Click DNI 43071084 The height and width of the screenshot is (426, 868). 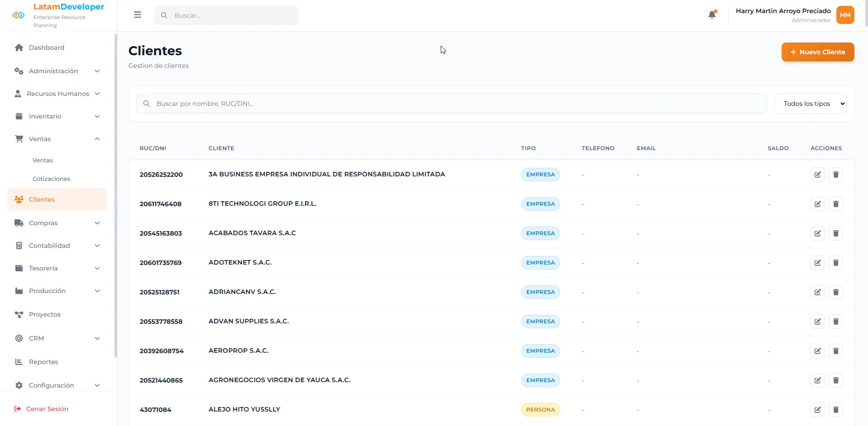[x=156, y=410]
